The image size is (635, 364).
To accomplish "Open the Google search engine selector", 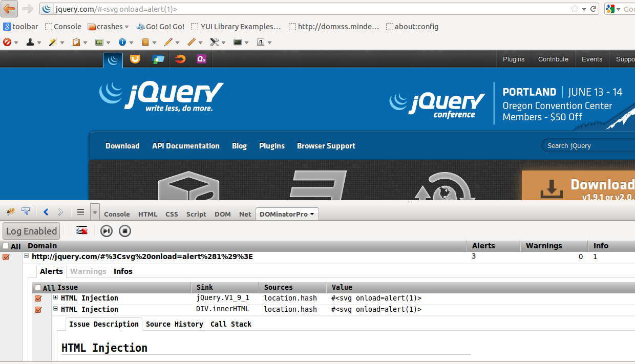I will 613,9.
